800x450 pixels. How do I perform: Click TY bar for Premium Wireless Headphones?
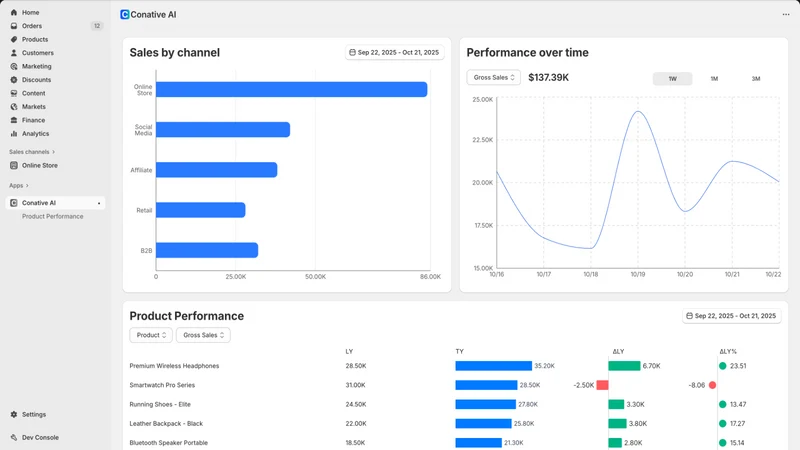pyautogui.click(x=493, y=366)
